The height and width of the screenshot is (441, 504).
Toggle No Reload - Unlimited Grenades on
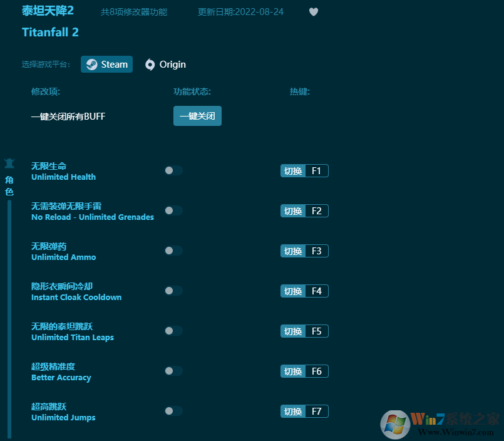(173, 210)
